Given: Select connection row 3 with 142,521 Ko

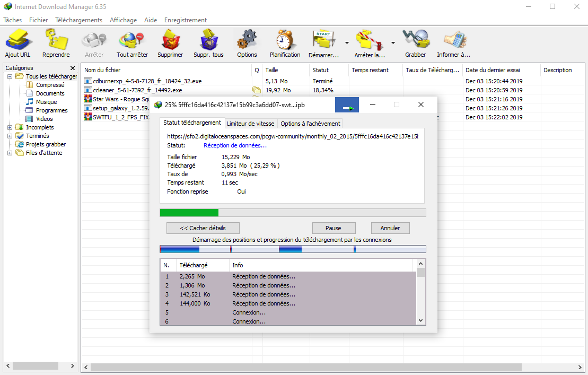Looking at the screenshot, I should point(288,294).
